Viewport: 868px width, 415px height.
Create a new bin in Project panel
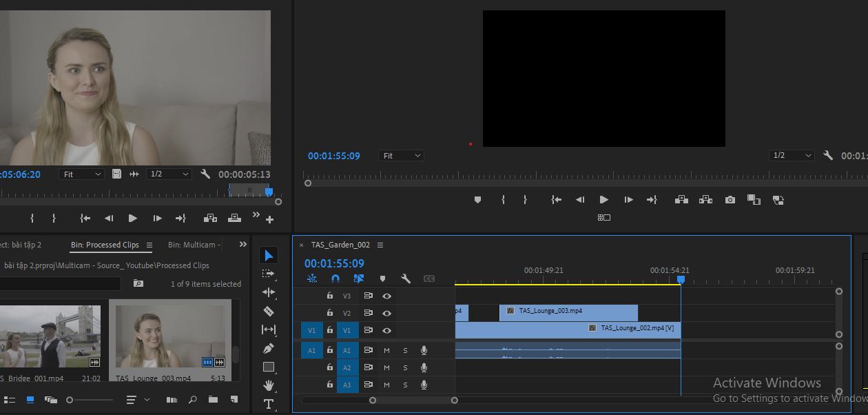[213, 399]
